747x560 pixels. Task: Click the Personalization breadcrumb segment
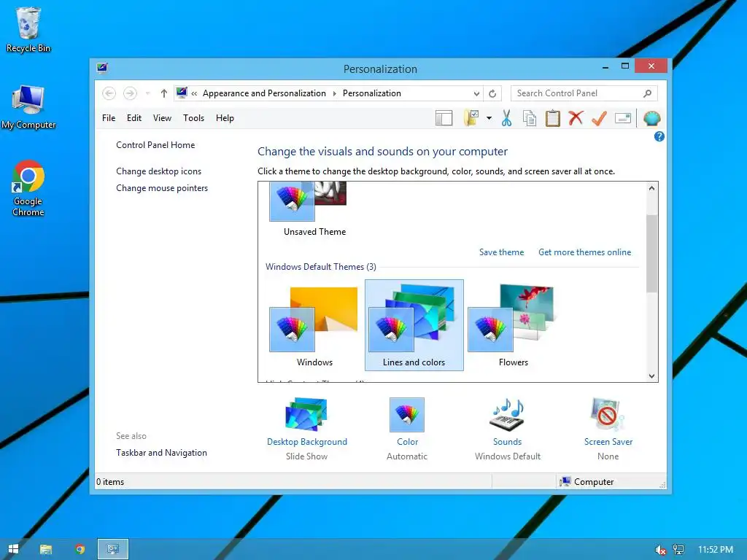click(371, 93)
